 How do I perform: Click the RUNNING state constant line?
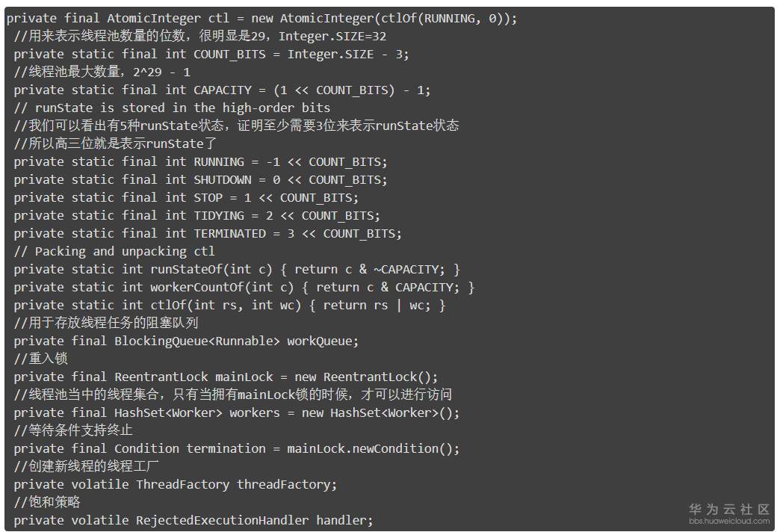[x=199, y=161]
